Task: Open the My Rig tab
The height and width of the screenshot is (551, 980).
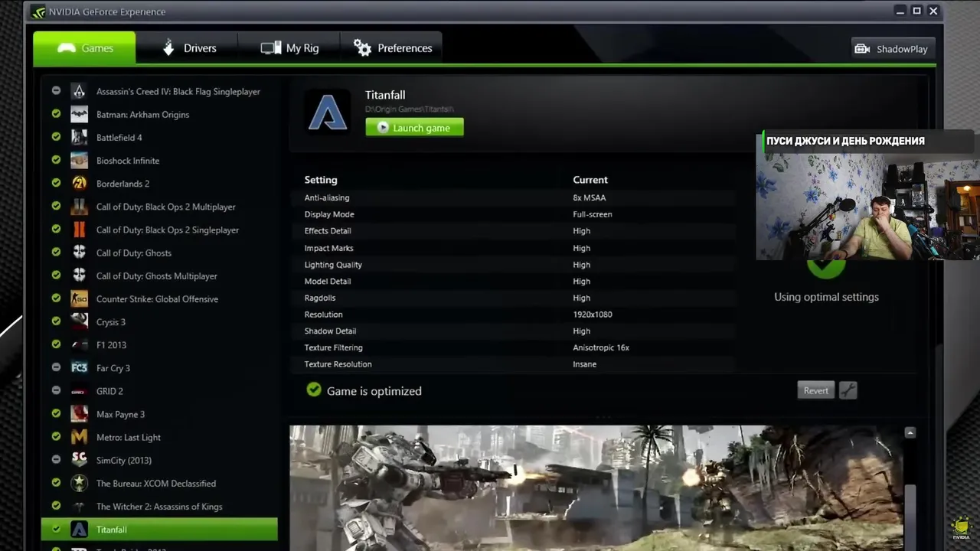Action: coord(289,47)
